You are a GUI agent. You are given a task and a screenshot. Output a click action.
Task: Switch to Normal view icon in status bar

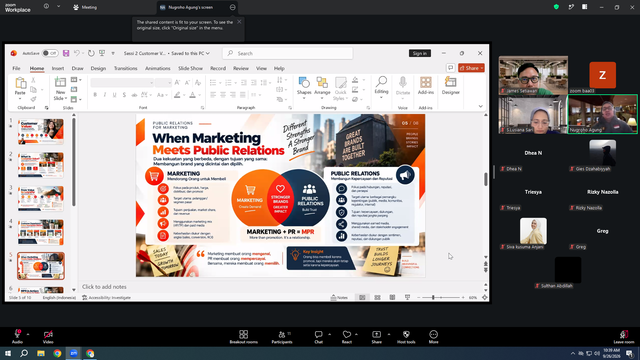tap(362, 298)
